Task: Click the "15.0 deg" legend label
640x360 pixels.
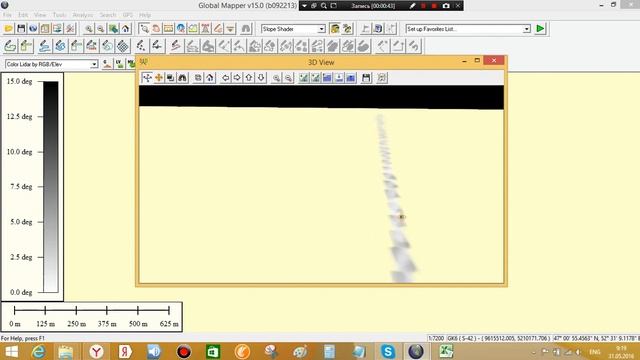Action: click(19, 81)
